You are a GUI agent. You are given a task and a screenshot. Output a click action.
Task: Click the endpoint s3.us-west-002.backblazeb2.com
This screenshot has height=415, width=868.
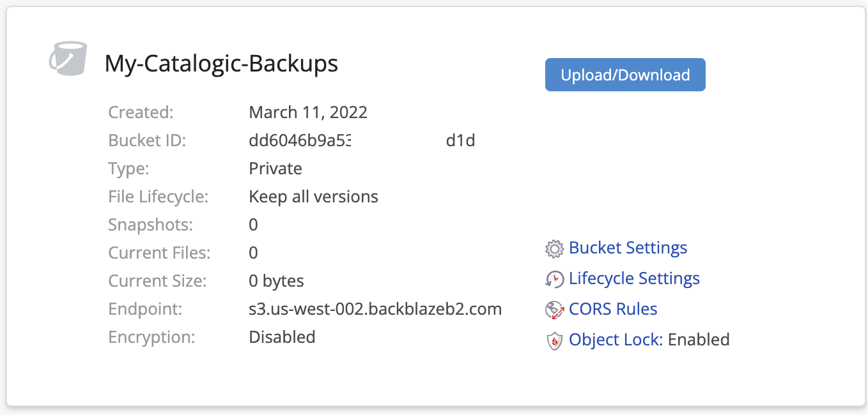[x=375, y=309]
